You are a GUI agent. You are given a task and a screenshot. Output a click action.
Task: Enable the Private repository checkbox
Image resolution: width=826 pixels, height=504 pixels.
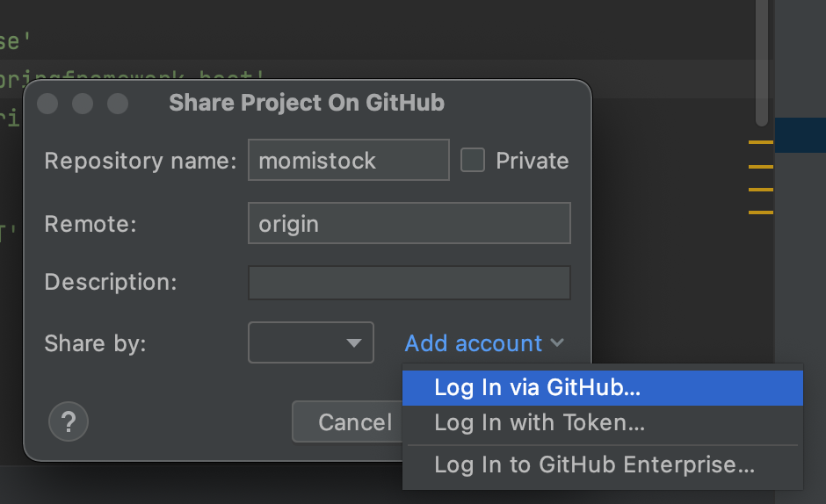click(473, 160)
